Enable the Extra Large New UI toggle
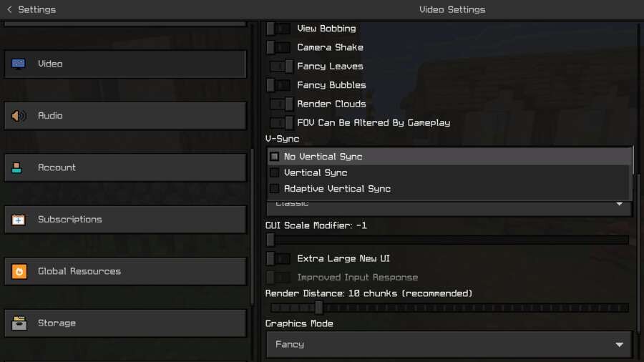Image resolution: width=644 pixels, height=362 pixels. [x=279, y=259]
